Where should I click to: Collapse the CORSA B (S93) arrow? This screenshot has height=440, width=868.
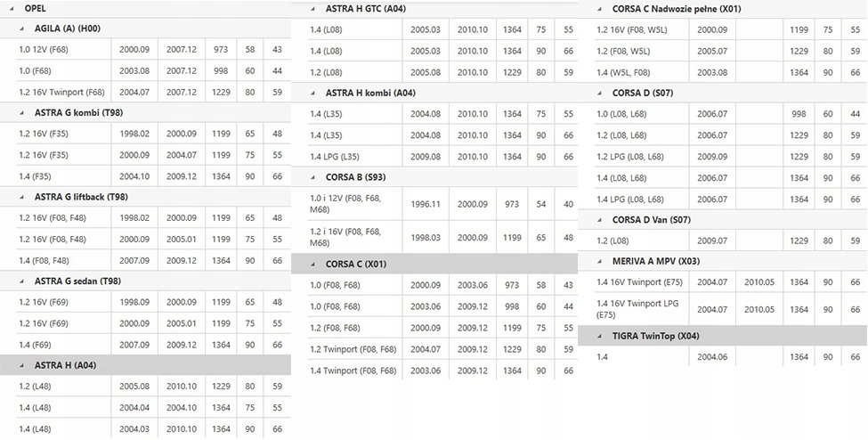pos(312,177)
